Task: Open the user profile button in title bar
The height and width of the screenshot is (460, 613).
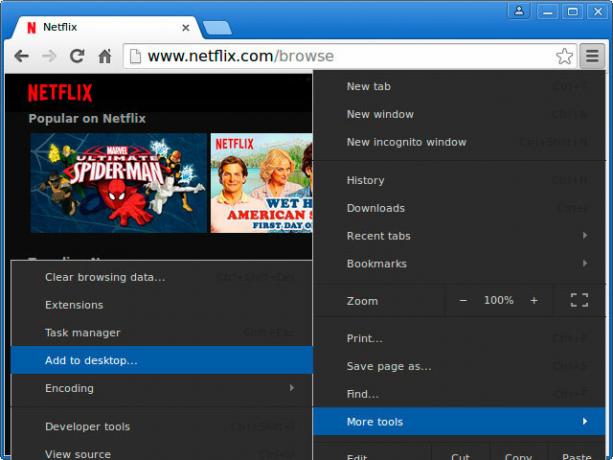Action: pos(519,11)
